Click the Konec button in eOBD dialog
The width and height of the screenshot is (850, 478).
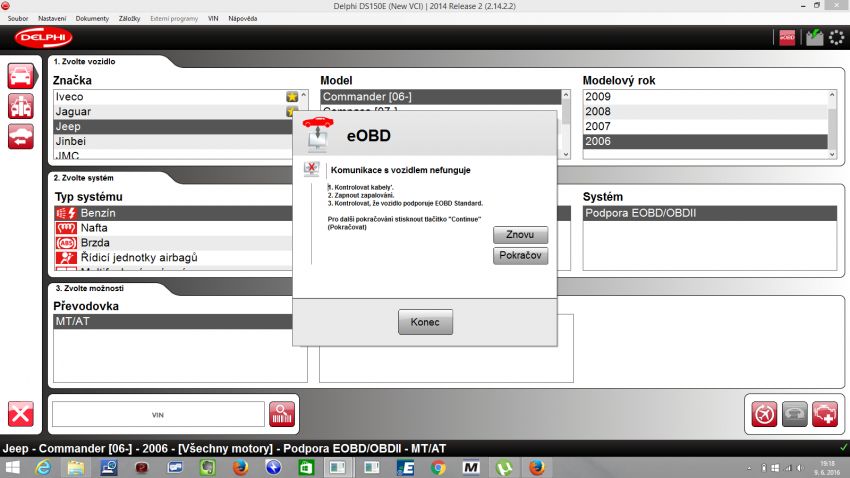point(425,322)
